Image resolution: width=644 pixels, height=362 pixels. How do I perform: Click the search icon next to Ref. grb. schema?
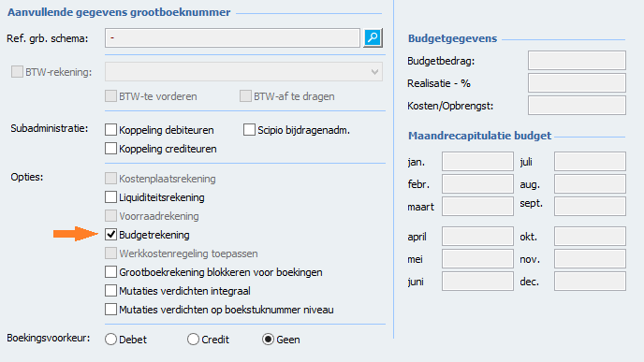coord(373,37)
